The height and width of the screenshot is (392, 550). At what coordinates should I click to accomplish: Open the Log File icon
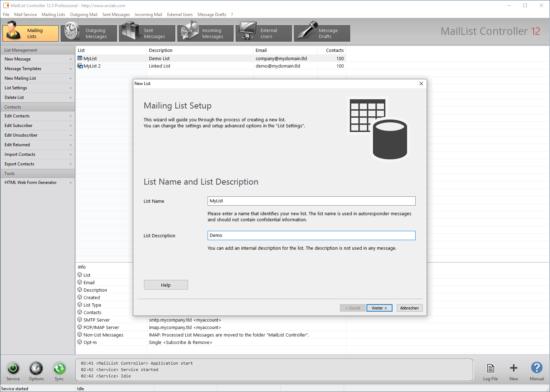coord(490,369)
